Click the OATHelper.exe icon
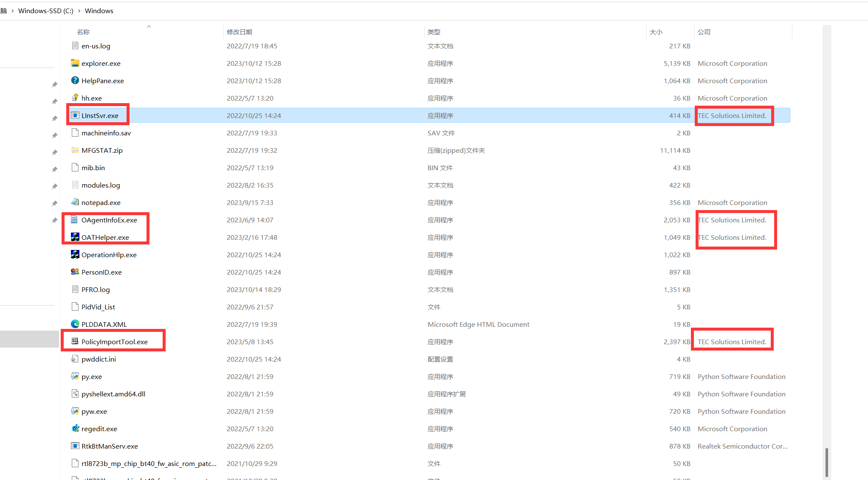The image size is (868, 480). coord(75,237)
